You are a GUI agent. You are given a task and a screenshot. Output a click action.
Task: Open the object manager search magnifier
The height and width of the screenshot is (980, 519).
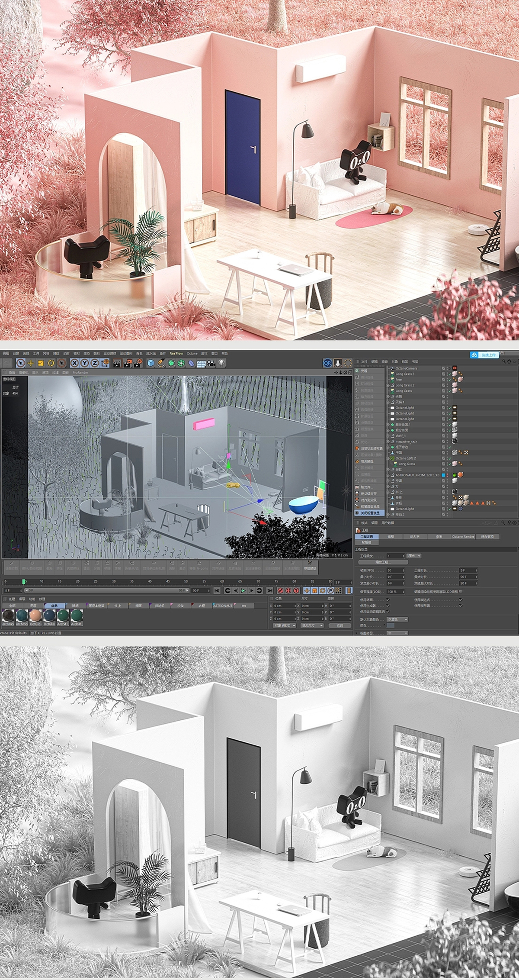[x=503, y=361]
